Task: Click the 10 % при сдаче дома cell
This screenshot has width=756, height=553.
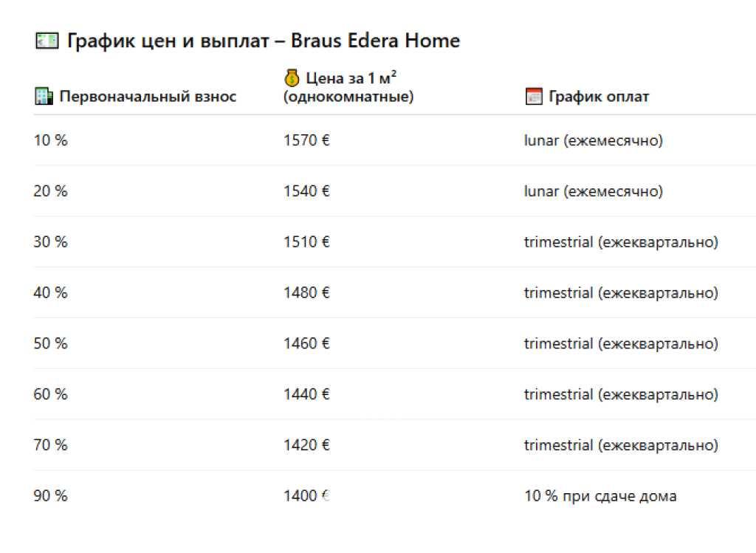Action: [x=599, y=497]
